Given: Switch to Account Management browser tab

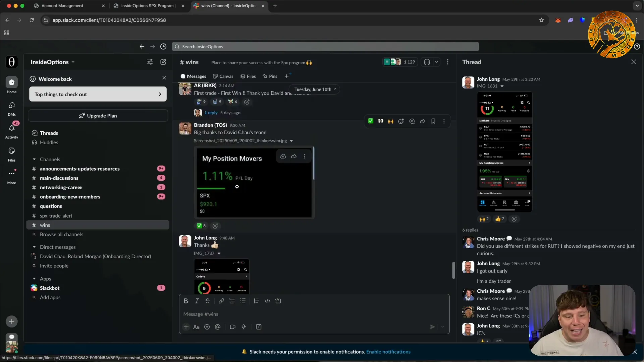Looking at the screenshot, I should click(62, 6).
